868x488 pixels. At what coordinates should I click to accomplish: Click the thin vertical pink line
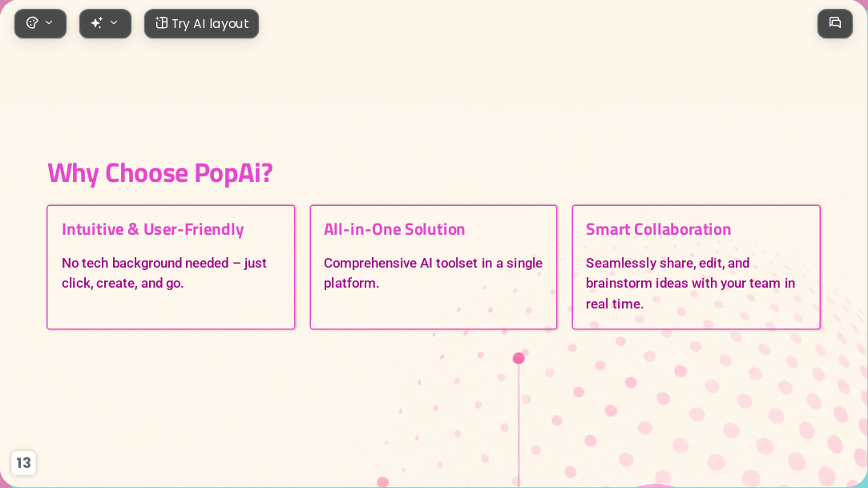(519, 425)
